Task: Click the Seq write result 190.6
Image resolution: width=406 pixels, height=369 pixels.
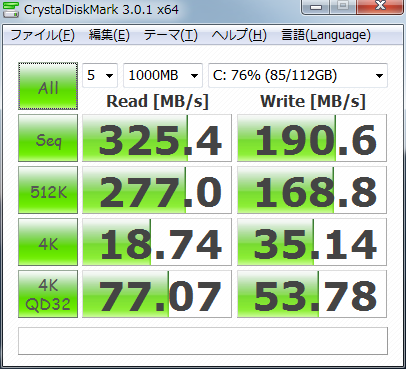Action: pyautogui.click(x=312, y=138)
